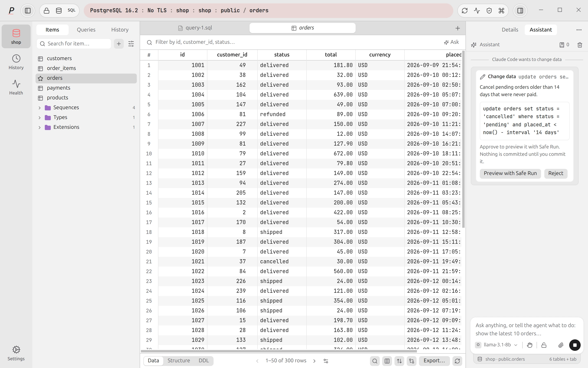
Task: Go to the next page of rows
Action: click(314, 361)
